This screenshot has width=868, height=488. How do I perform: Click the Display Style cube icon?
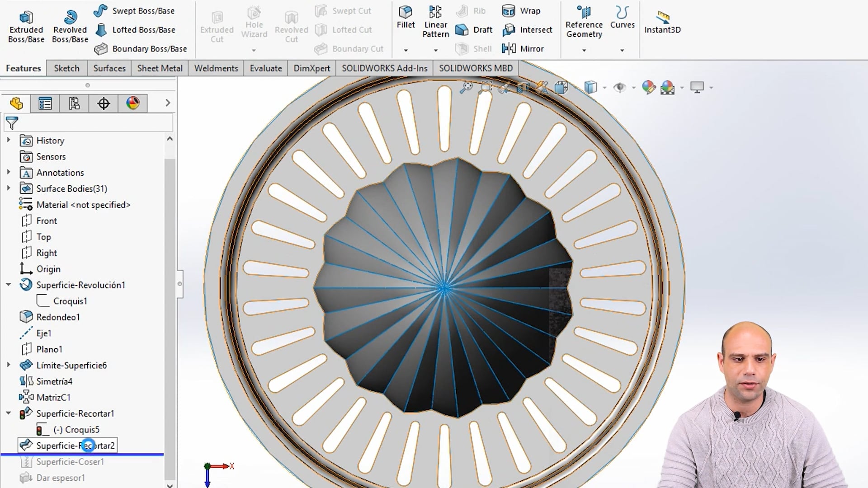click(x=590, y=87)
